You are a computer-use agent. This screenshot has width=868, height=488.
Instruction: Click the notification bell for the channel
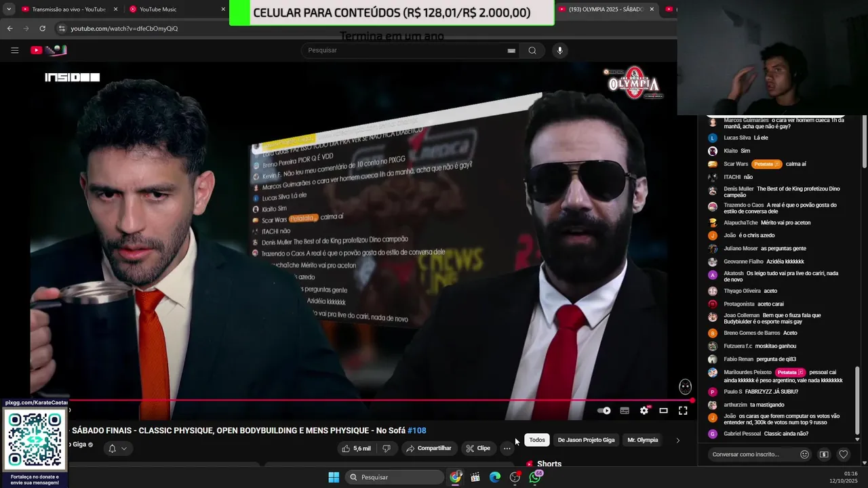point(112,448)
